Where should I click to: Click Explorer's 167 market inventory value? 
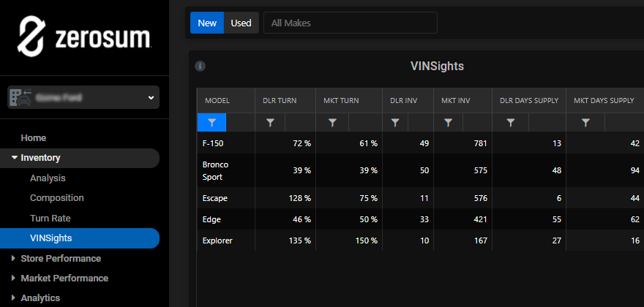[480, 240]
